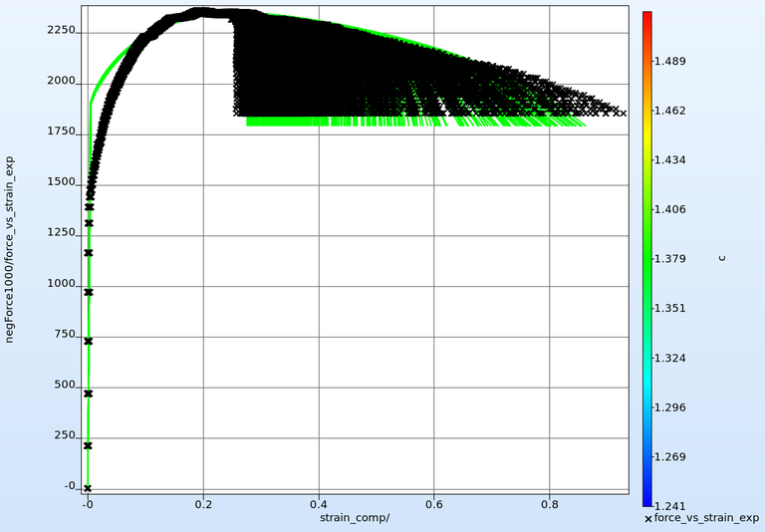Click the black x marker at the origin
The height and width of the screenshot is (532, 765).
pos(88,488)
